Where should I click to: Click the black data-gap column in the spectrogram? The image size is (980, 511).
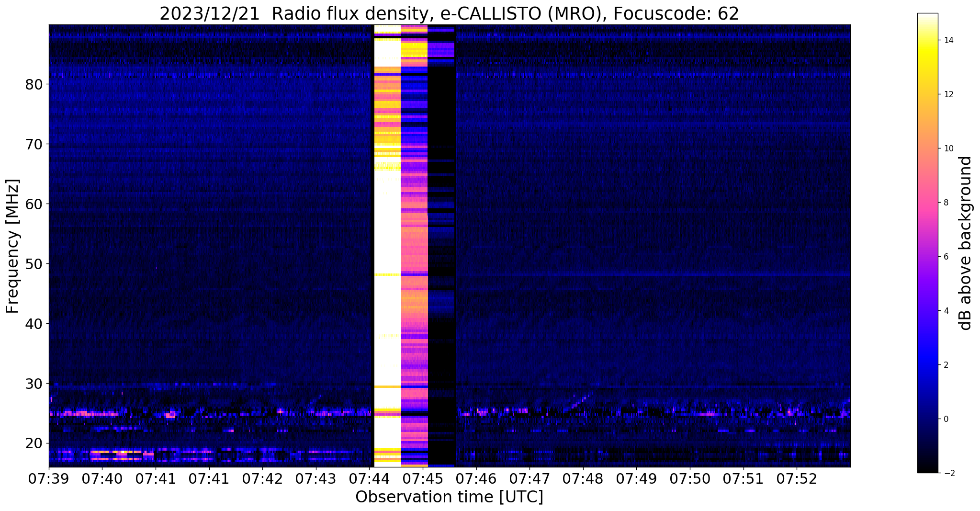coord(441,246)
